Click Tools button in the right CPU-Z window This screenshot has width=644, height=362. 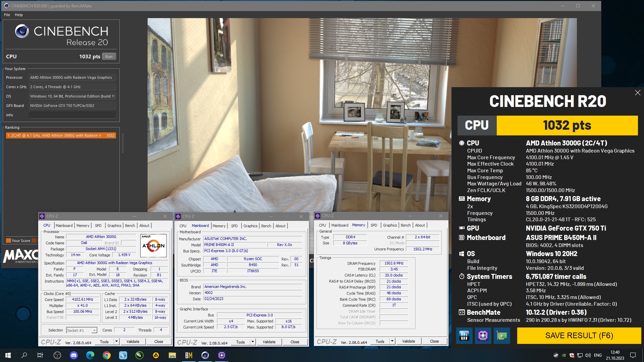pos(380,341)
